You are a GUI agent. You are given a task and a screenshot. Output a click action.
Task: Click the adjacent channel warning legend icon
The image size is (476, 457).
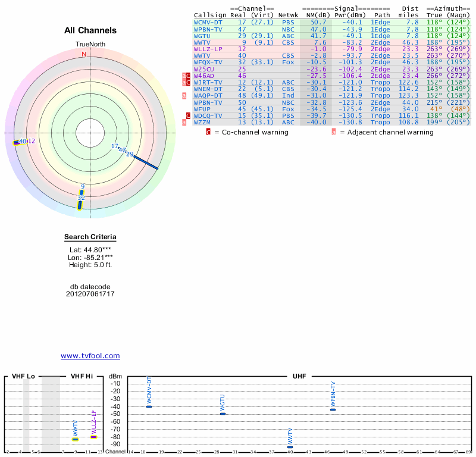click(334, 132)
